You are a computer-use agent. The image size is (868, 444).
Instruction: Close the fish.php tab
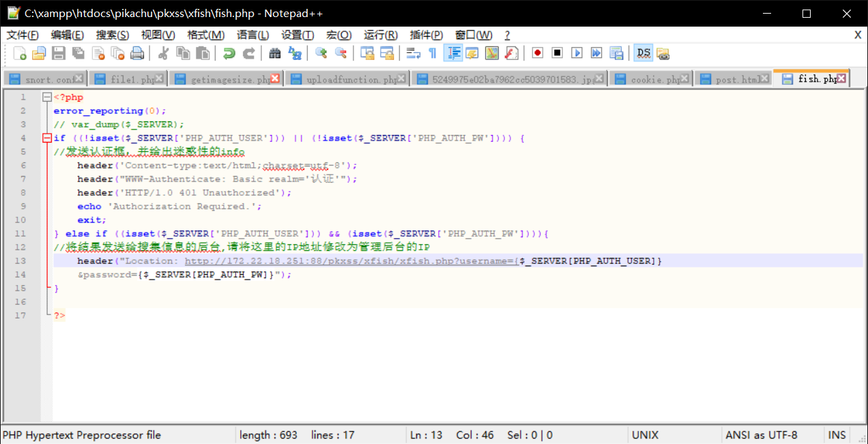[x=841, y=78]
